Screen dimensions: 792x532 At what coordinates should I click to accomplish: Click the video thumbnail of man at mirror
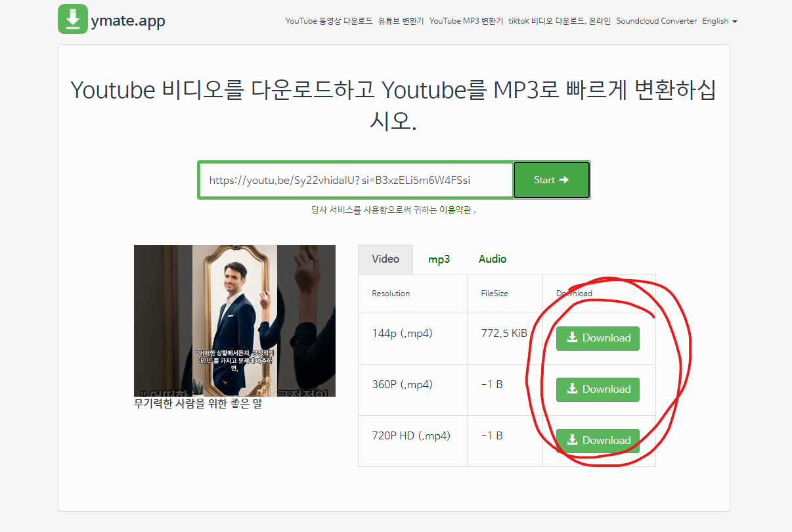[234, 321]
